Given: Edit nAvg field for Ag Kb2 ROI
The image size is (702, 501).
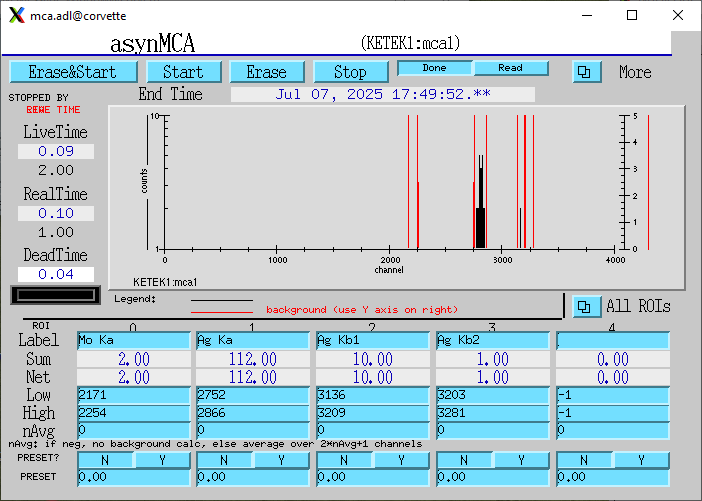Looking at the screenshot, I should point(493,430).
